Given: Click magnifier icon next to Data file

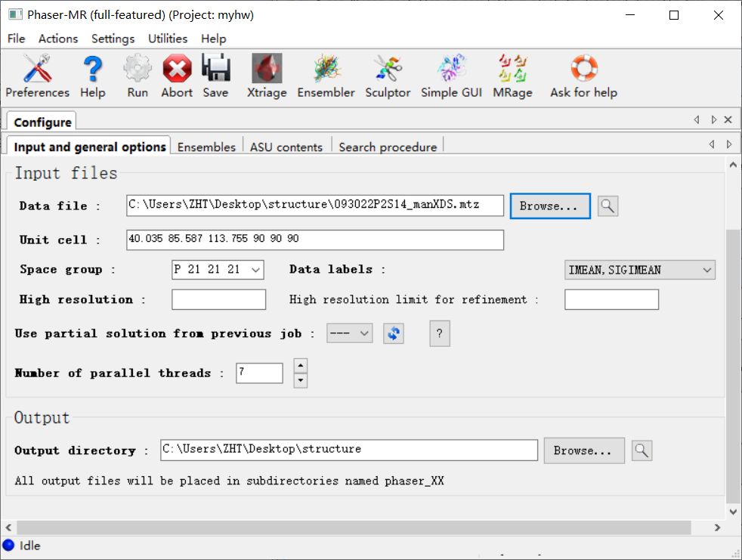Looking at the screenshot, I should pyautogui.click(x=608, y=206).
